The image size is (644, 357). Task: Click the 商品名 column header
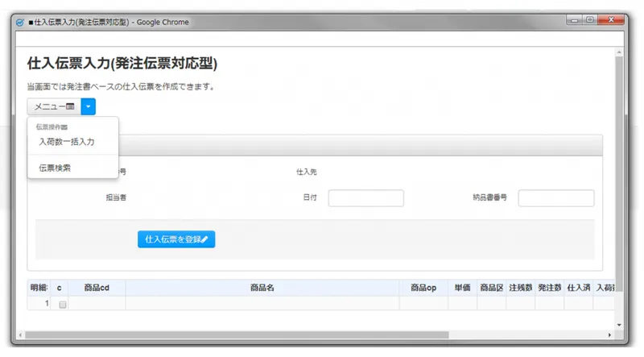click(262, 288)
